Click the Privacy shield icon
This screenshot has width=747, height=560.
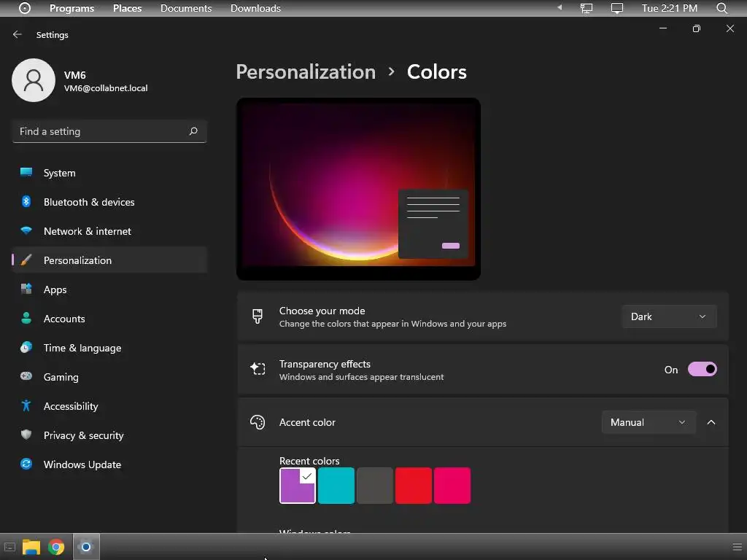[26, 435]
